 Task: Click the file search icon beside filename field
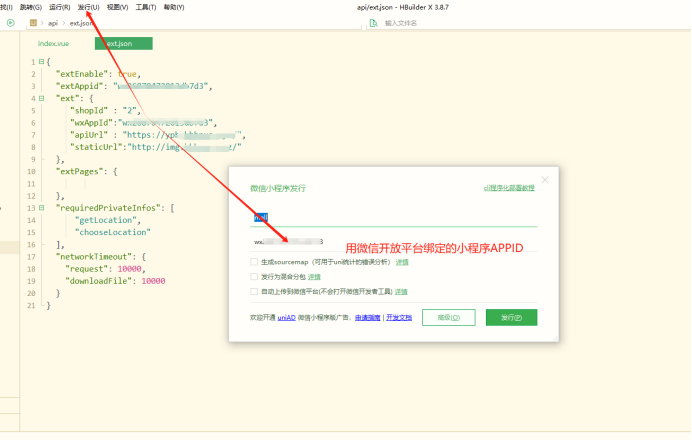(x=373, y=23)
